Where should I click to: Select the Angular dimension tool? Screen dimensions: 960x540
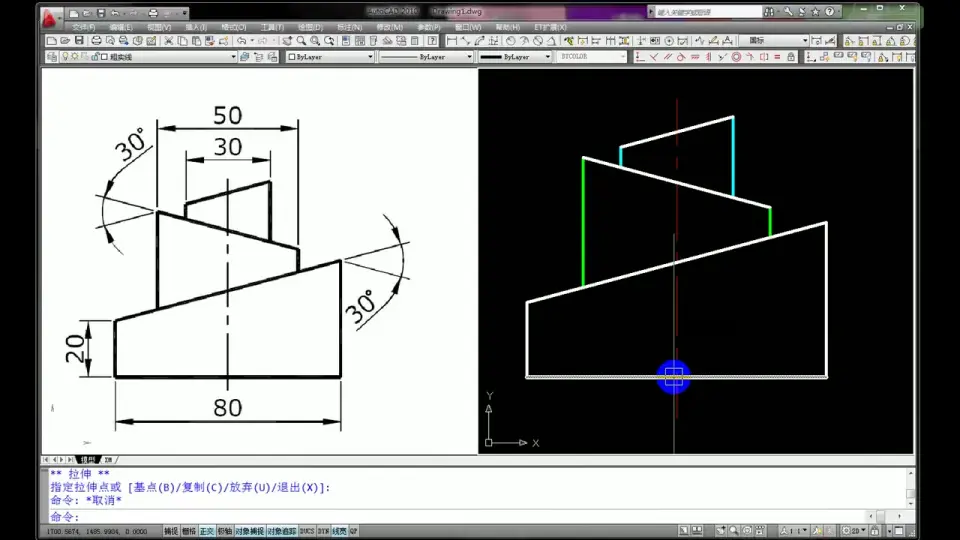pyautogui.click(x=552, y=41)
